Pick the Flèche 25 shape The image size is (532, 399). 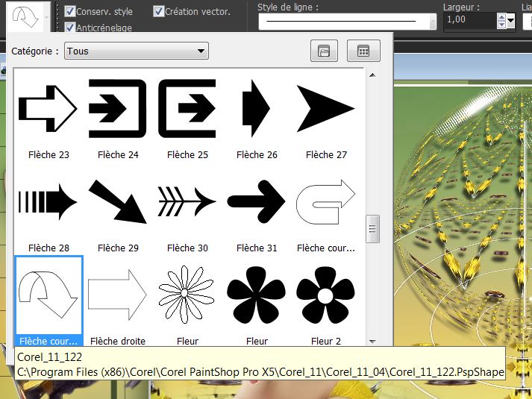pos(187,108)
